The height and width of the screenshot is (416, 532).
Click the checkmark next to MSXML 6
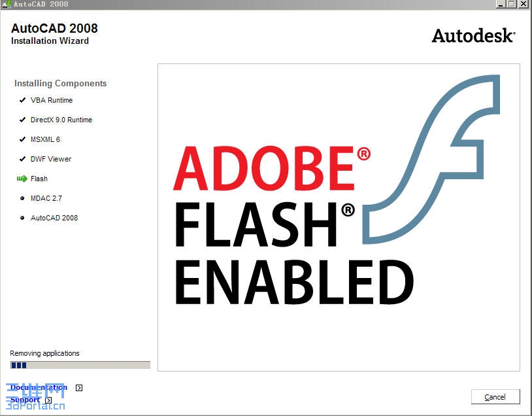23,139
